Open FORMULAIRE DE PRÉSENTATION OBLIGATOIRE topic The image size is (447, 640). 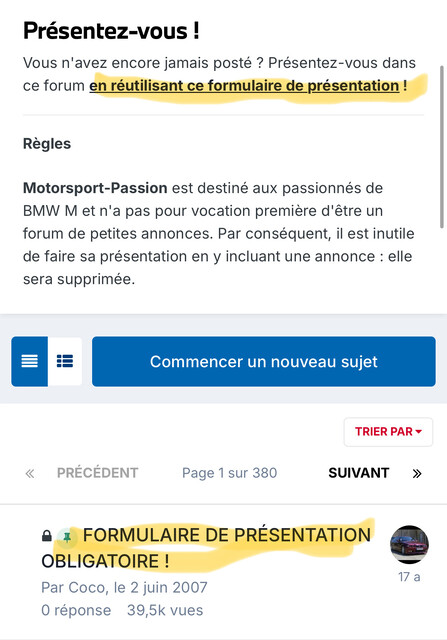pos(206,548)
